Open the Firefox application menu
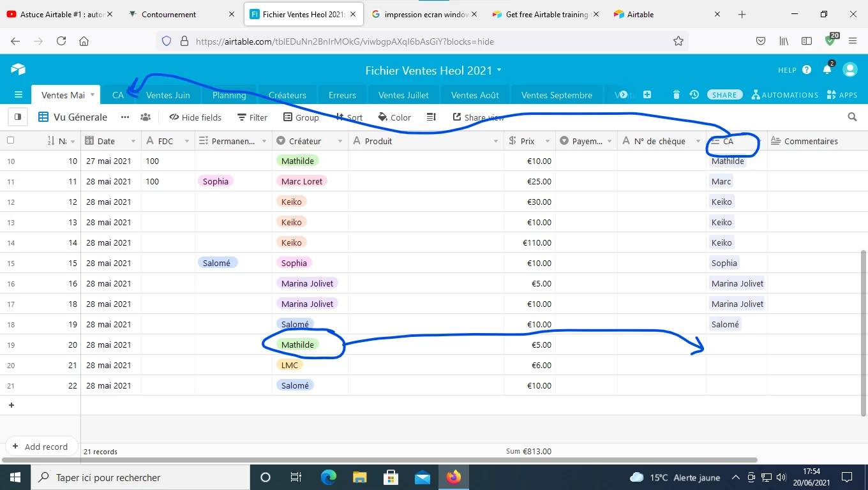This screenshot has width=868, height=490. (x=853, y=41)
